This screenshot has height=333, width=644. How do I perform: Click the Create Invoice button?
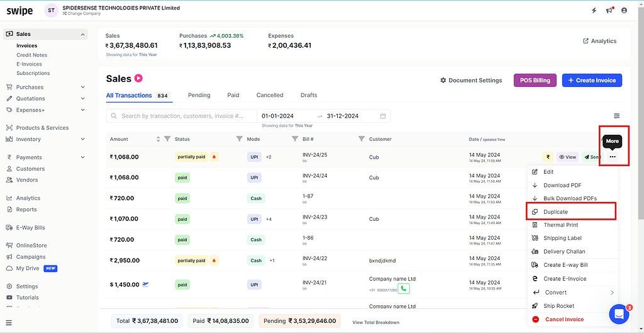591,81
